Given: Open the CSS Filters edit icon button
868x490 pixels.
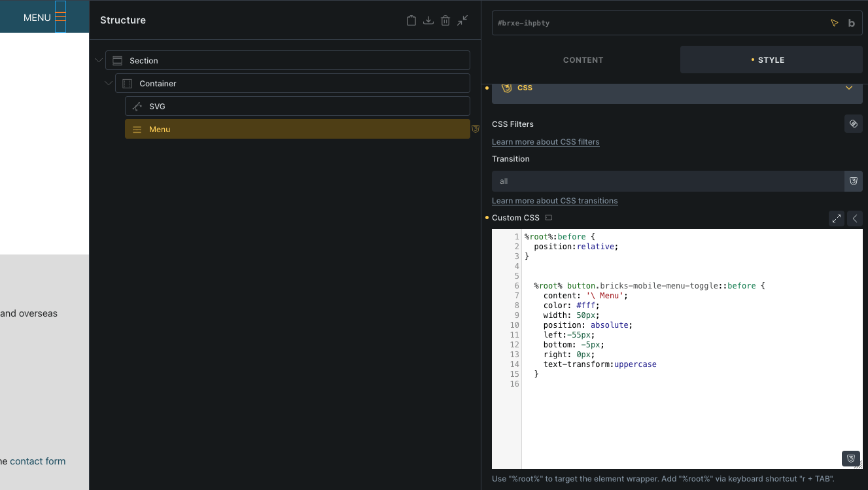Looking at the screenshot, I should [x=854, y=124].
